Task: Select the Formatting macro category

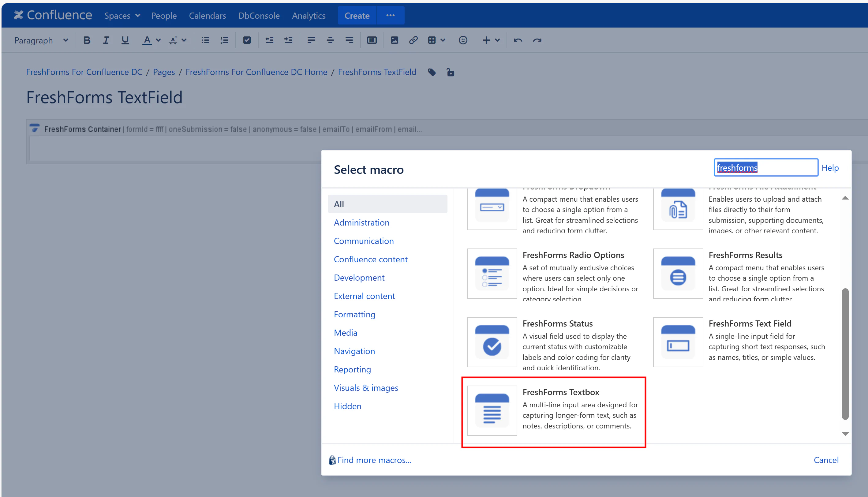Action: point(354,314)
